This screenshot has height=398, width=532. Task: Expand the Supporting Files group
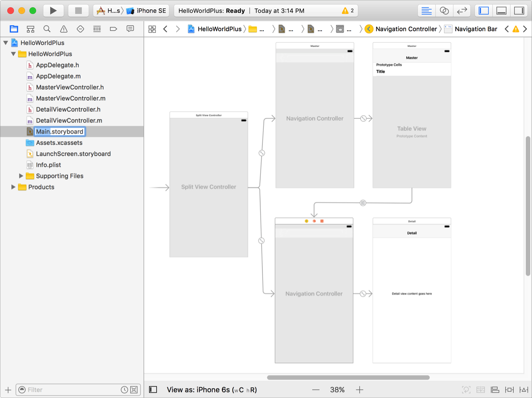(x=21, y=176)
